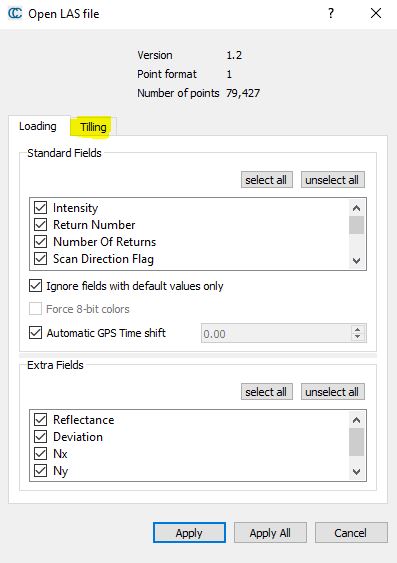Uncheck the Reflectance extra field
The width and height of the screenshot is (397, 563).
pyautogui.click(x=41, y=420)
